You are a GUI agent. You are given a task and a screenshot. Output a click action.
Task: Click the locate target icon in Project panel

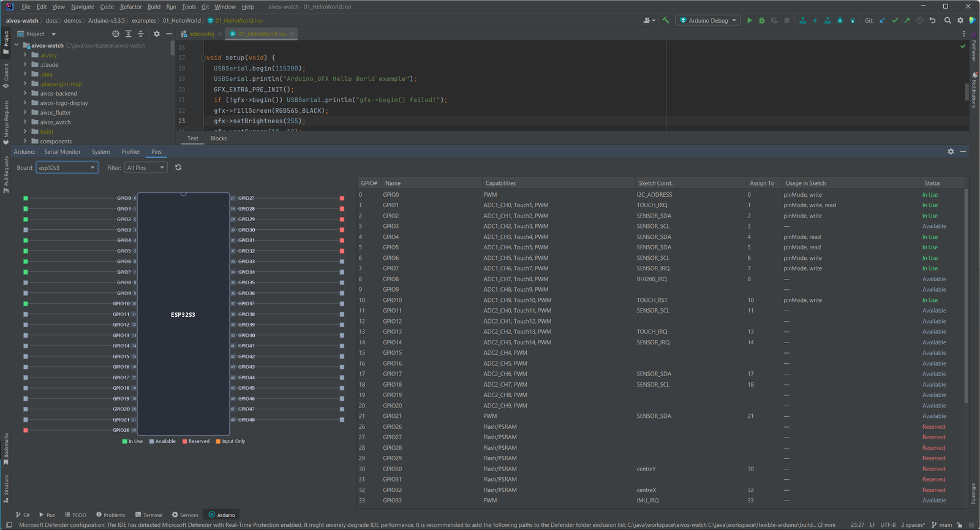point(116,34)
